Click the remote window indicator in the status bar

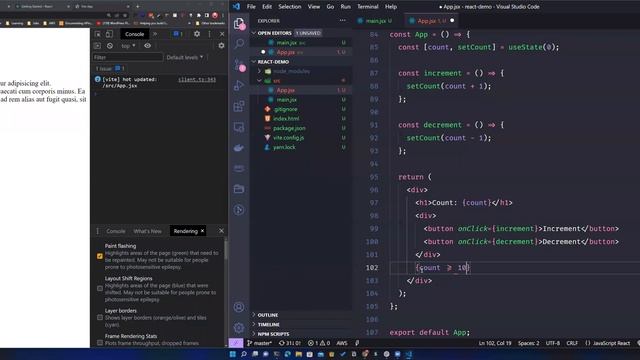(236, 343)
